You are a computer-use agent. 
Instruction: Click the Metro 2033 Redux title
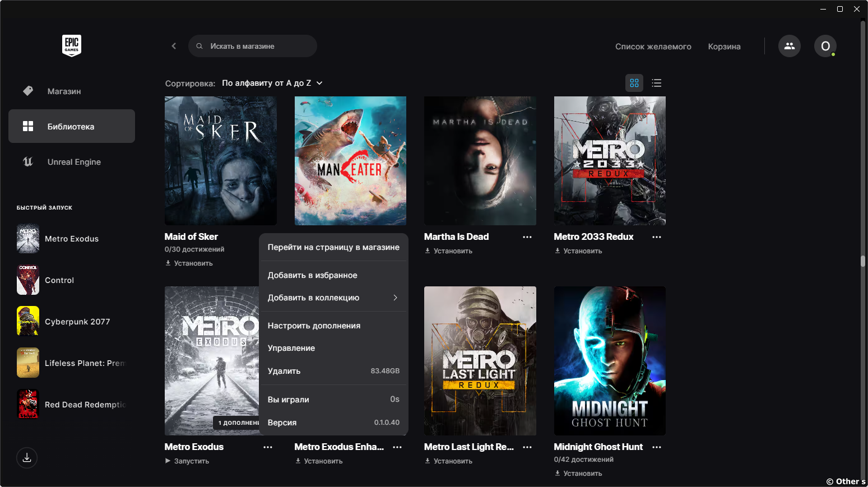[594, 237]
